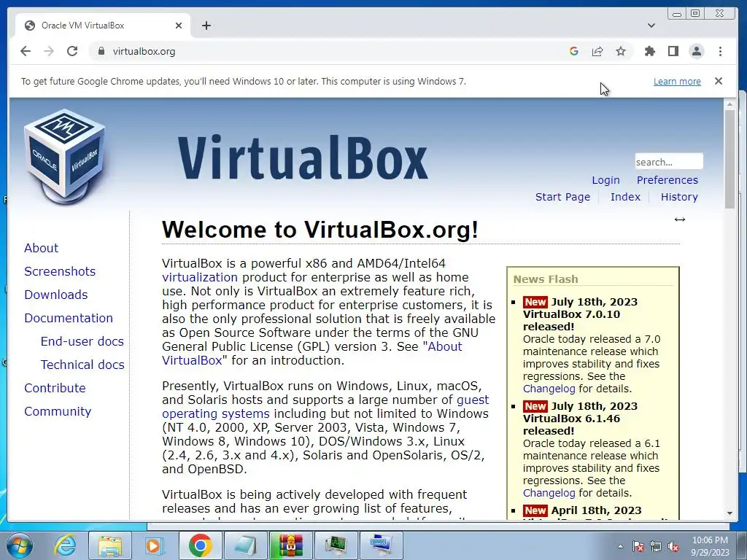Open the Chrome three-dot menu
Screen dimensions: 747x560
point(720,51)
